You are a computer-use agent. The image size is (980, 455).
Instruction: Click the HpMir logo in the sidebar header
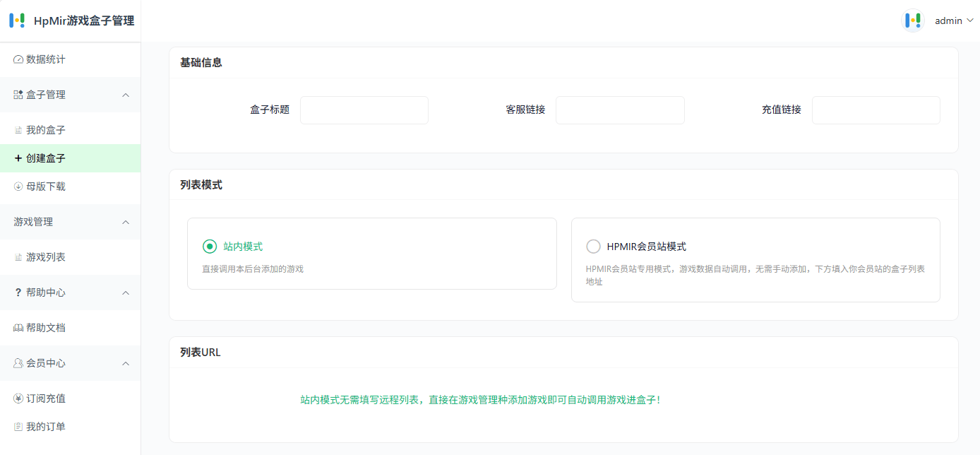(x=17, y=20)
